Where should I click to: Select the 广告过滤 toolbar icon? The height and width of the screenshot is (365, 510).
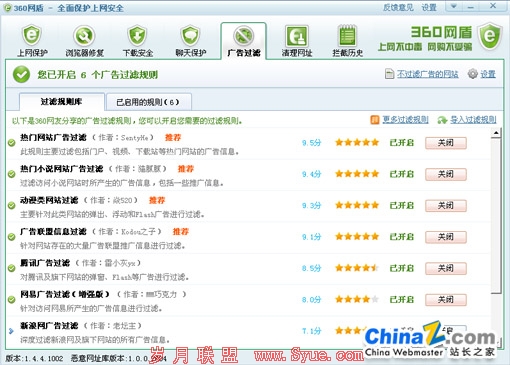pyautogui.click(x=243, y=35)
